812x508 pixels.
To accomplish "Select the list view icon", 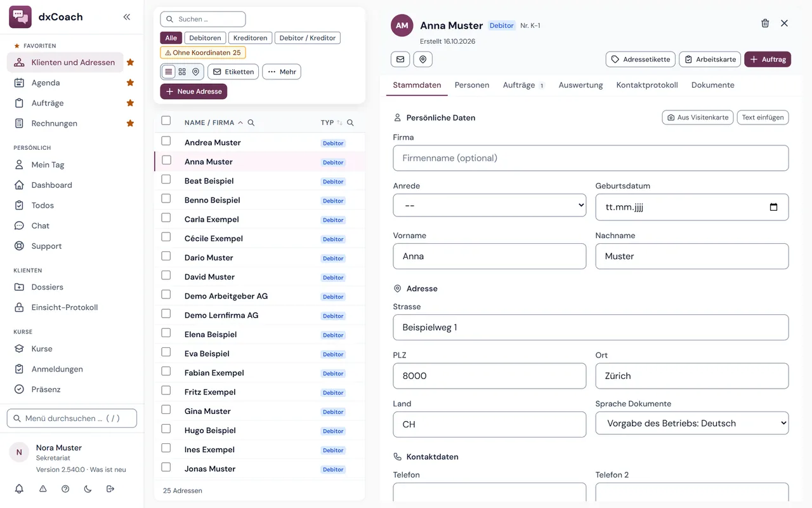I will 169,72.
